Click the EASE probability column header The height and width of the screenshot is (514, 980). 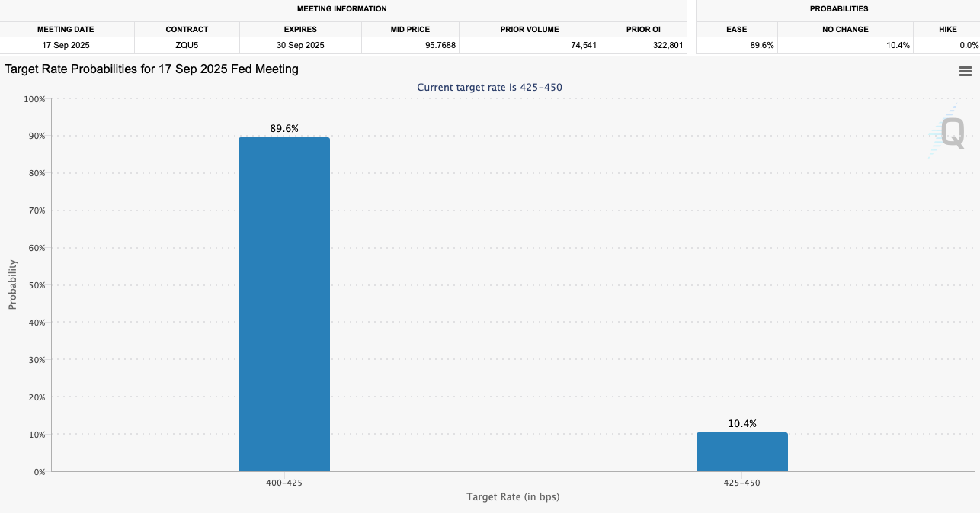[737, 29]
